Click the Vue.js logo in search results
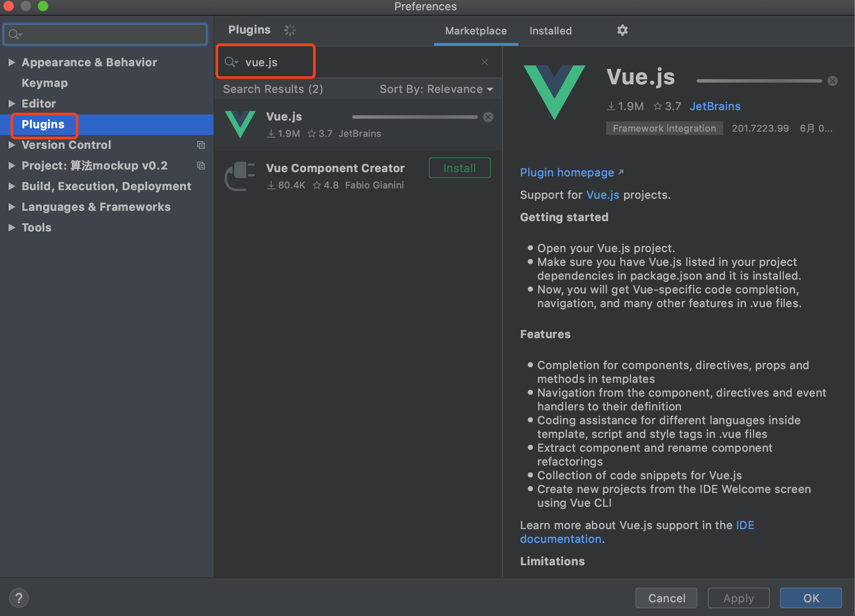 tap(241, 125)
